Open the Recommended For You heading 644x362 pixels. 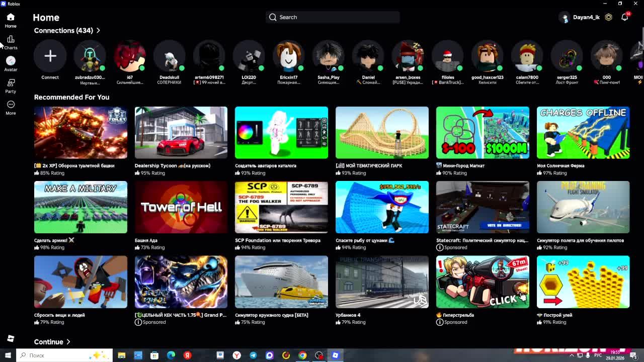(71, 97)
